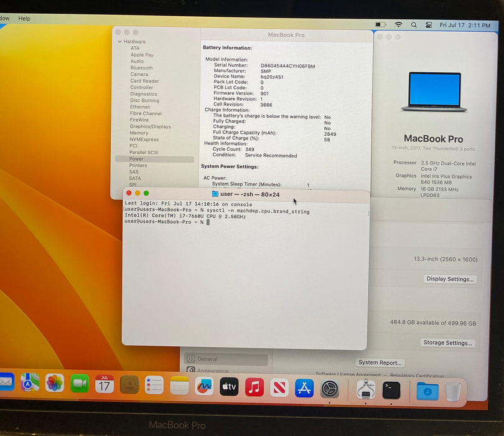Open Control Center from menu bar
Screen dimensions: 504x436
click(x=429, y=25)
